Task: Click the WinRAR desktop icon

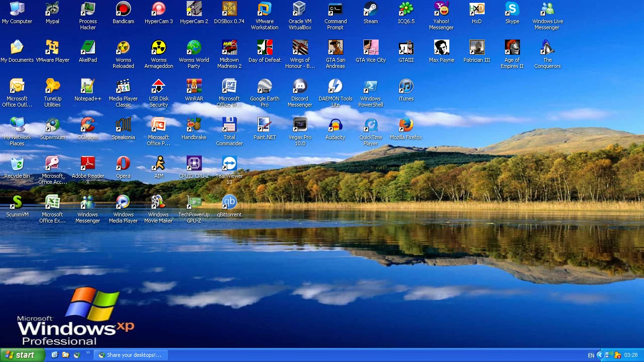Action: point(194,87)
